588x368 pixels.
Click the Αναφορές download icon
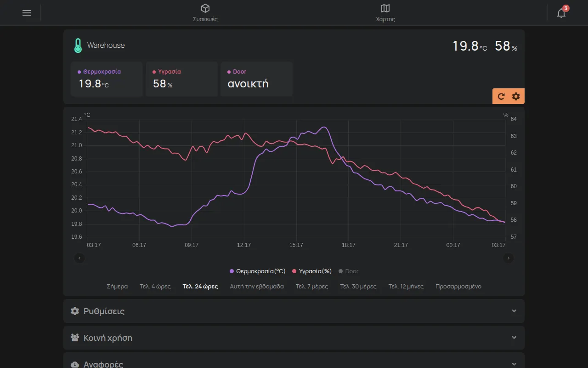[x=75, y=364]
